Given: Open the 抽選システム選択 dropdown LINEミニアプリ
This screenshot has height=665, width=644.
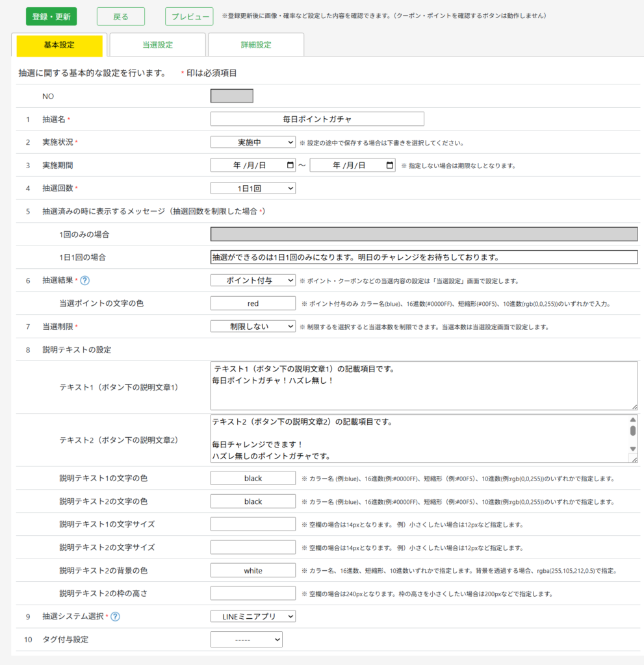Looking at the screenshot, I should (x=253, y=616).
